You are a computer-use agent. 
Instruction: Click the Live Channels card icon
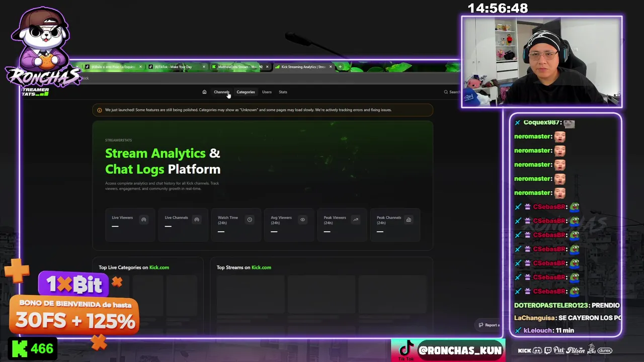coord(197,220)
